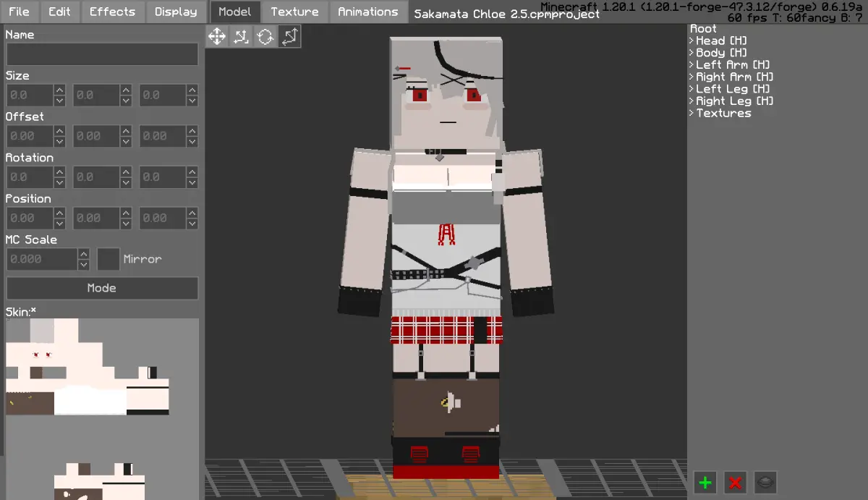
Task: Click the first Size value field
Action: [x=30, y=95]
